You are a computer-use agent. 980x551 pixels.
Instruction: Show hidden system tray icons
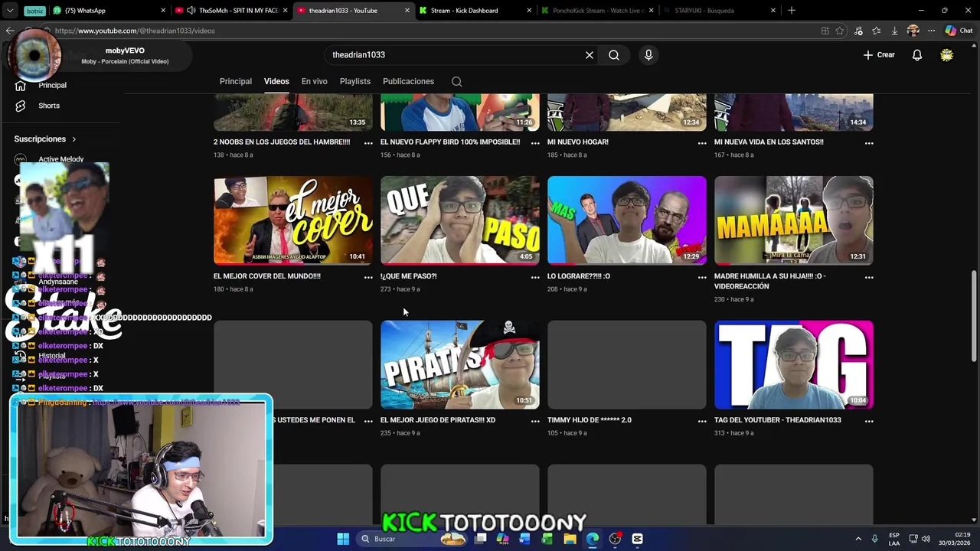coord(858,539)
